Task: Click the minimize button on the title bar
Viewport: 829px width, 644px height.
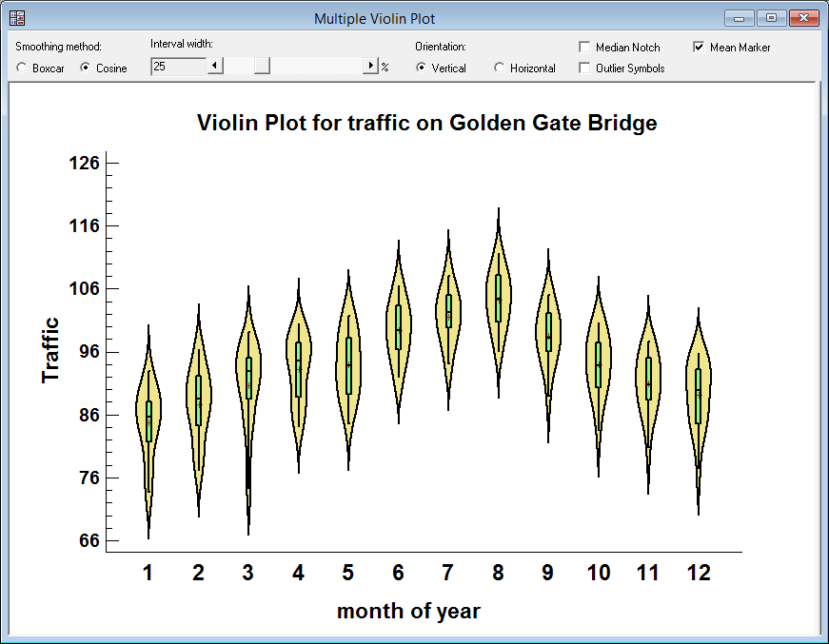Action: [738, 17]
